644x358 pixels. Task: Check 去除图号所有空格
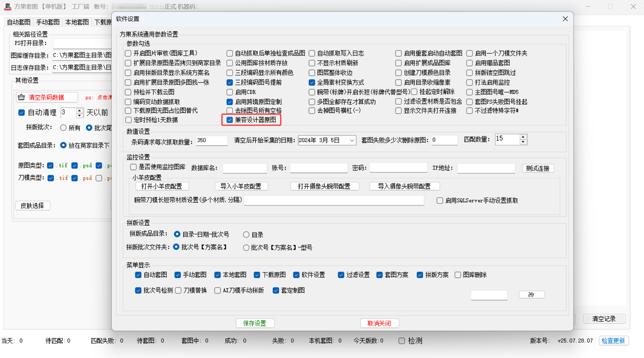tap(230, 110)
